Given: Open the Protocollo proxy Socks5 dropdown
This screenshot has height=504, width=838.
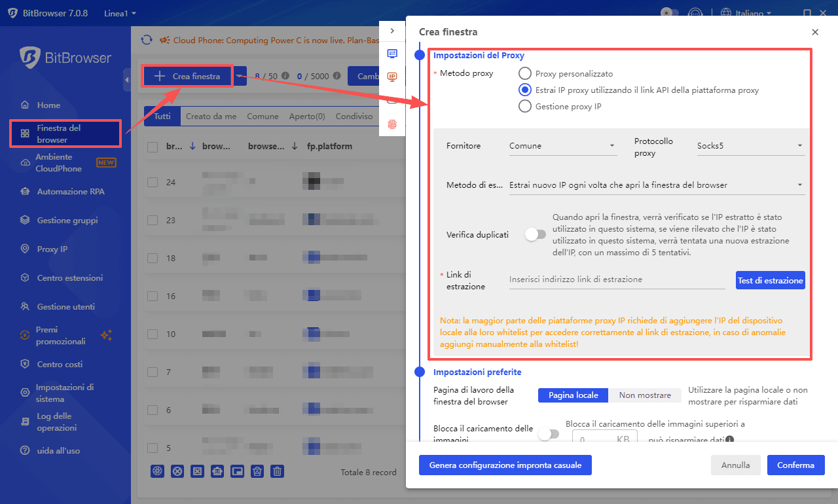Looking at the screenshot, I should coord(750,145).
